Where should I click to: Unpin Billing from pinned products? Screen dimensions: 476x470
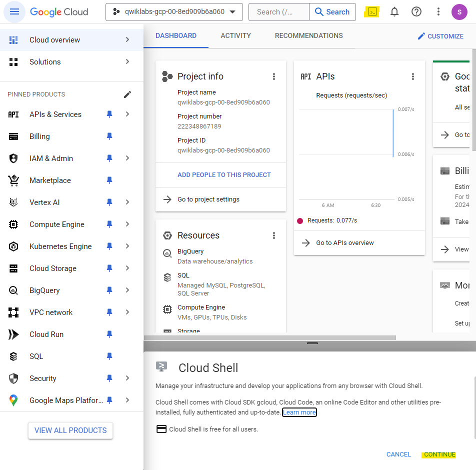pyautogui.click(x=109, y=136)
